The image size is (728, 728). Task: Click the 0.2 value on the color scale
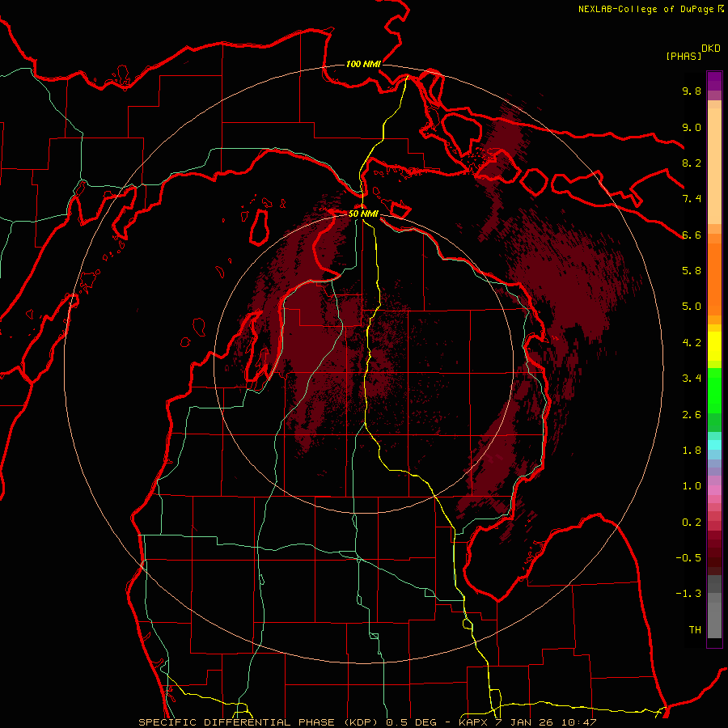point(692,523)
